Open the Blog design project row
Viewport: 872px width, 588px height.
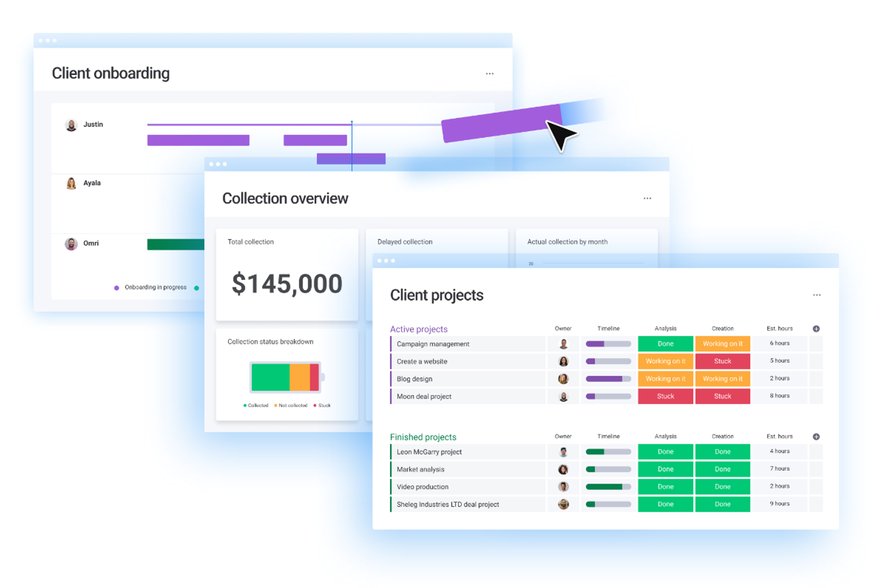tap(414, 379)
